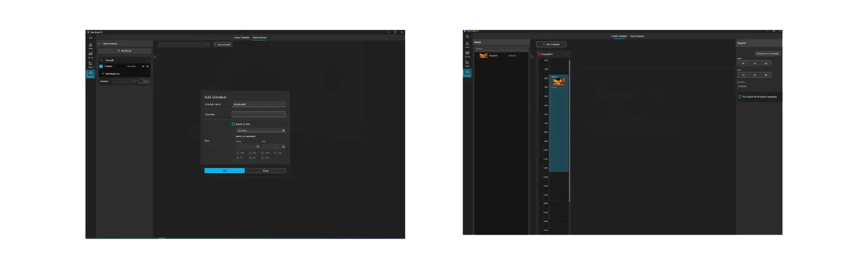Collapse Playlist panel arrow in right window

532,56
